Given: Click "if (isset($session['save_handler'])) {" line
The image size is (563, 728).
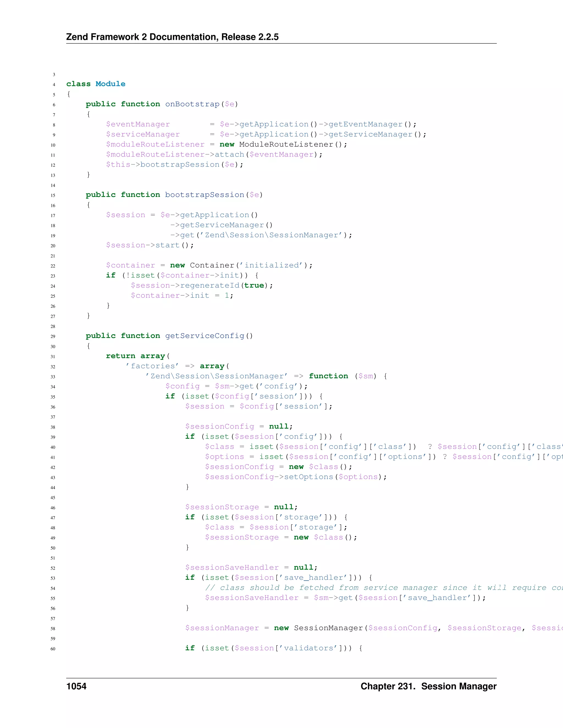Looking at the screenshot, I should coord(278,578).
